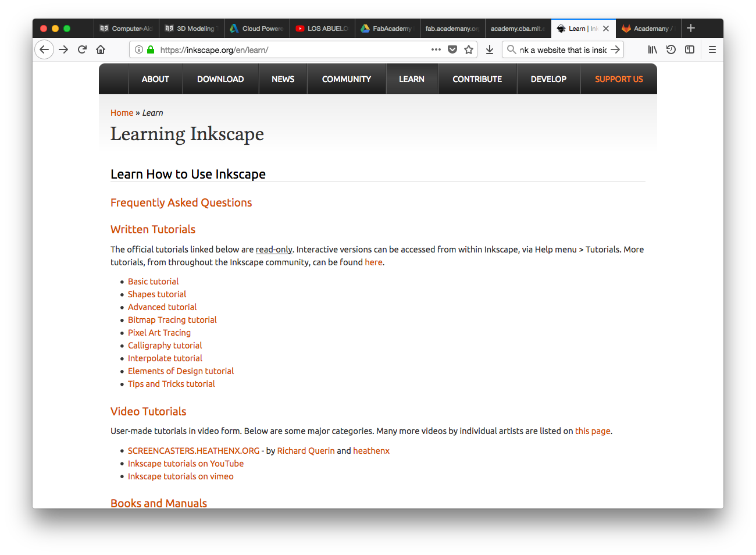This screenshot has width=756, height=555.
Task: Toggle the browser sidebar
Action: click(x=690, y=50)
